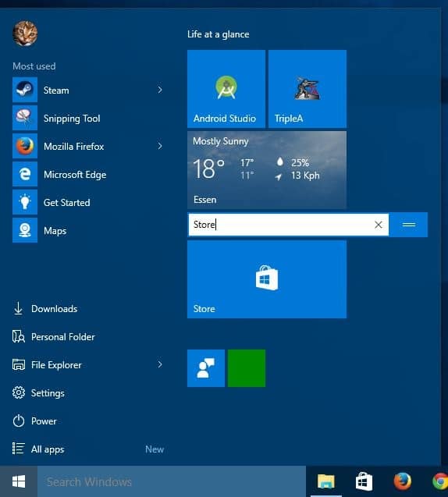The image size is (448, 497).
Task: Open the Snipping Tool icon
Action: pyautogui.click(x=25, y=118)
